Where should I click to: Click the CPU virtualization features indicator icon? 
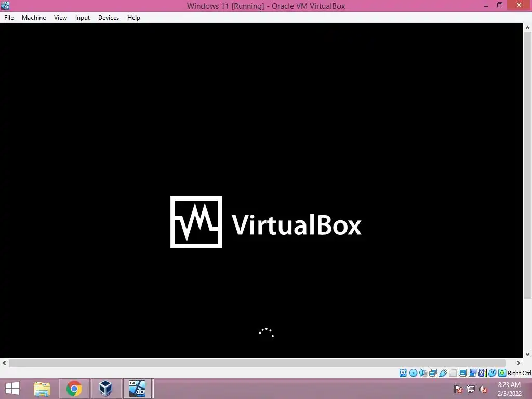point(483,373)
